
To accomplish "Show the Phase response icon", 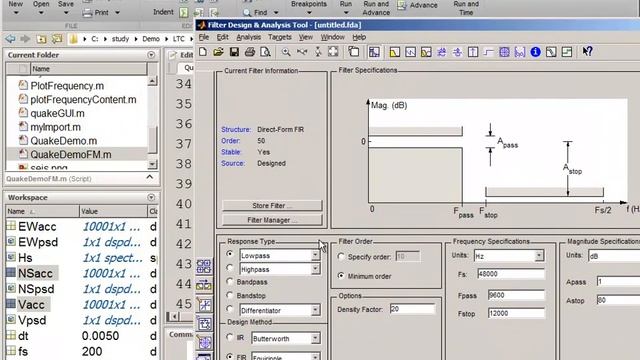I will coord(411,52).
